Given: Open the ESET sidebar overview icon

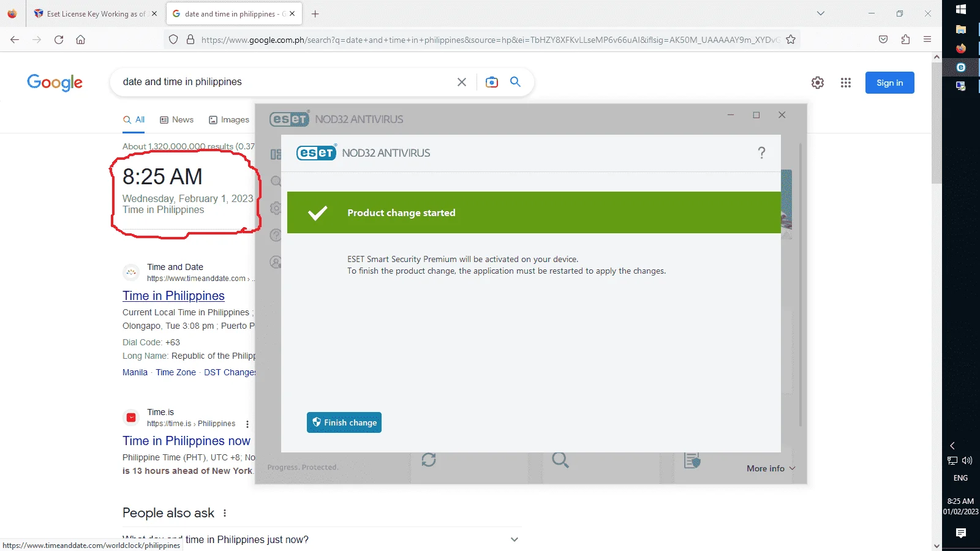Looking at the screenshot, I should (276, 155).
